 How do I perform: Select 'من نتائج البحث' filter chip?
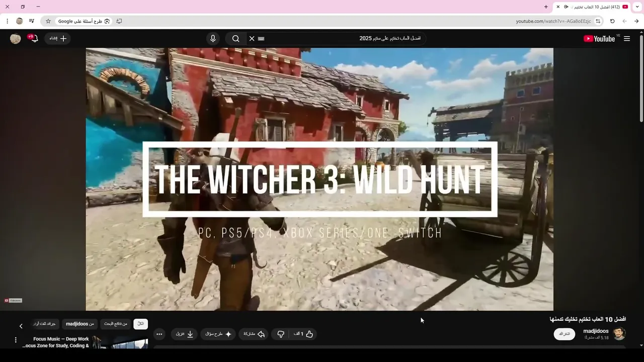coord(116,324)
